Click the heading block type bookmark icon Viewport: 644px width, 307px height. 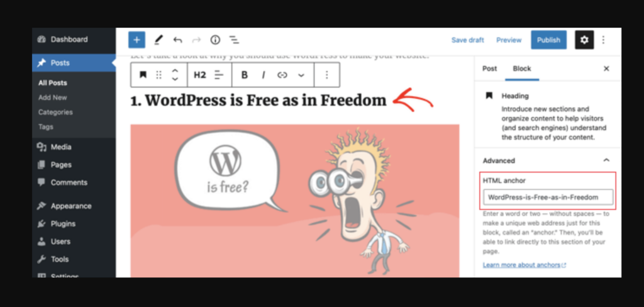[143, 75]
